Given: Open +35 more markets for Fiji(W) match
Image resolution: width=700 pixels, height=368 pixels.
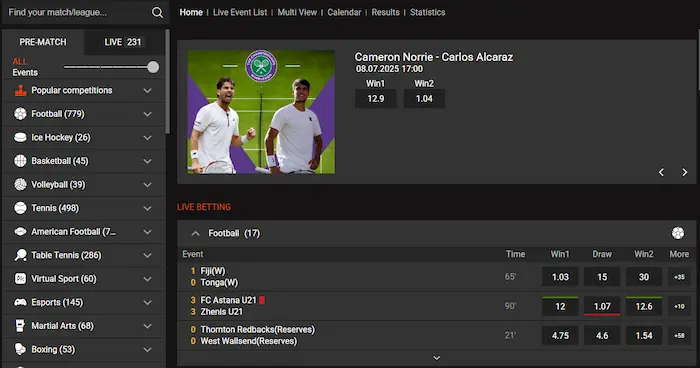Looking at the screenshot, I should point(679,277).
